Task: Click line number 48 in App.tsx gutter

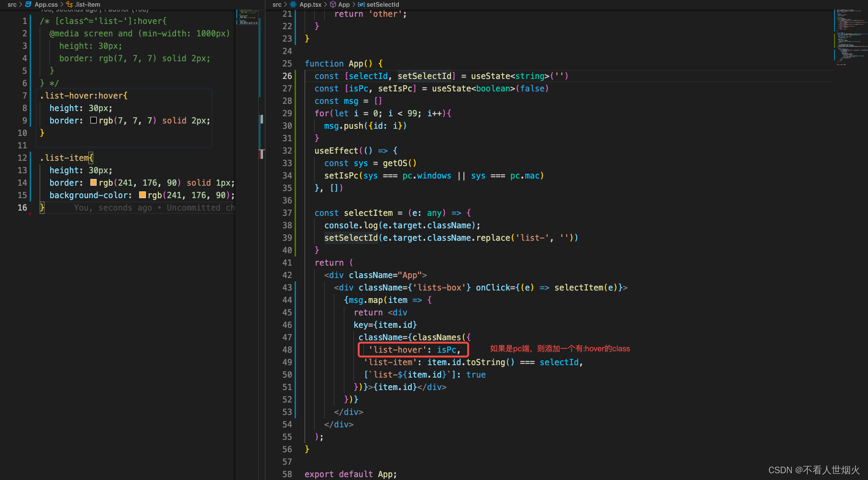Action: (287, 350)
